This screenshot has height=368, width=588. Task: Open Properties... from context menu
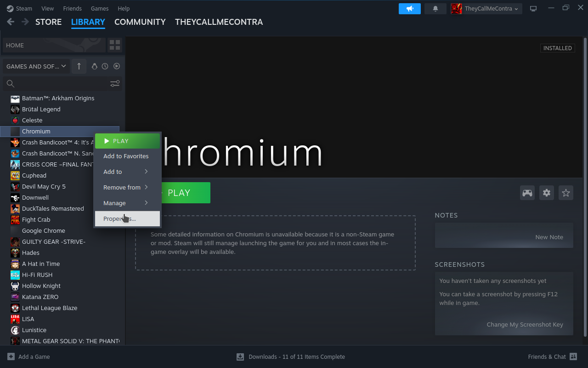[x=127, y=218]
